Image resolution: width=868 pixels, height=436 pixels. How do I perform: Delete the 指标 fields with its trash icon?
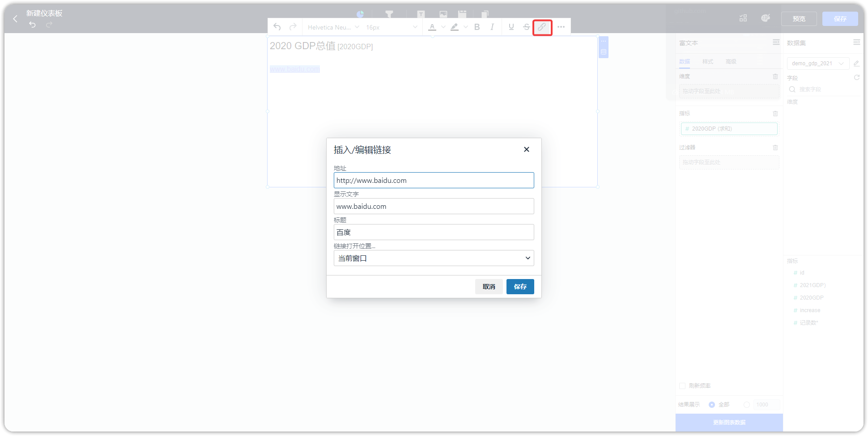click(x=775, y=114)
